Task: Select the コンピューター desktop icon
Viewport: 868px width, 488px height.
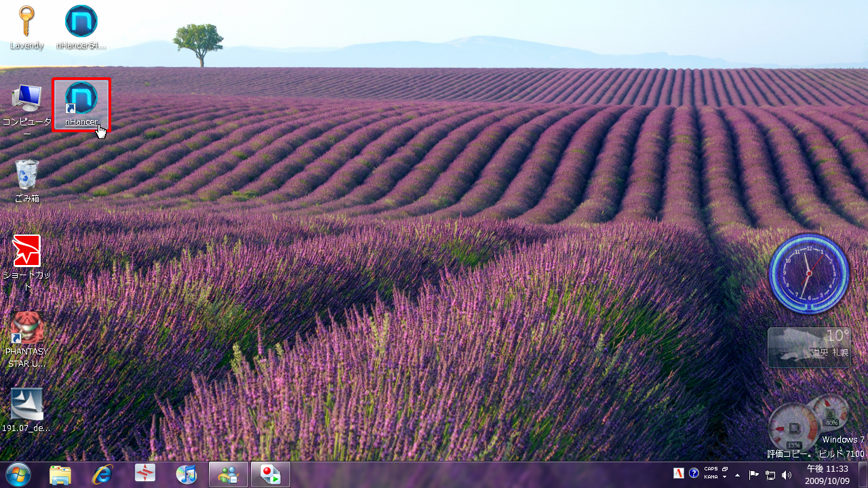Action: click(27, 110)
